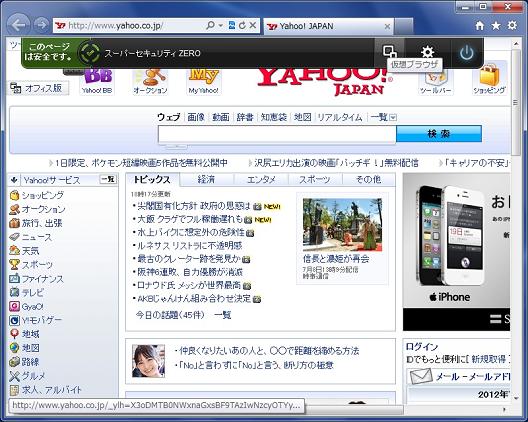The width and height of the screenshot is (528, 422).
Task: Select 動画 search category link
Action: (x=221, y=117)
